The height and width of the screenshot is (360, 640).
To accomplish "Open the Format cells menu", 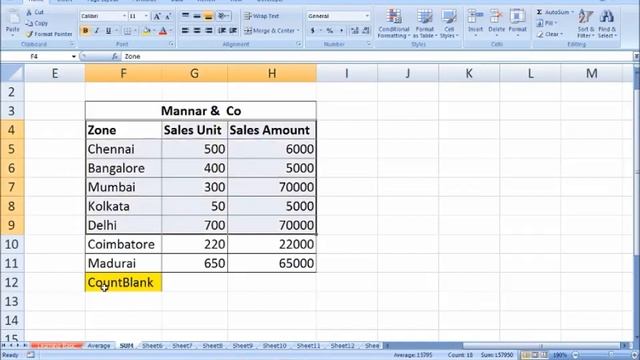I will pos(517,23).
